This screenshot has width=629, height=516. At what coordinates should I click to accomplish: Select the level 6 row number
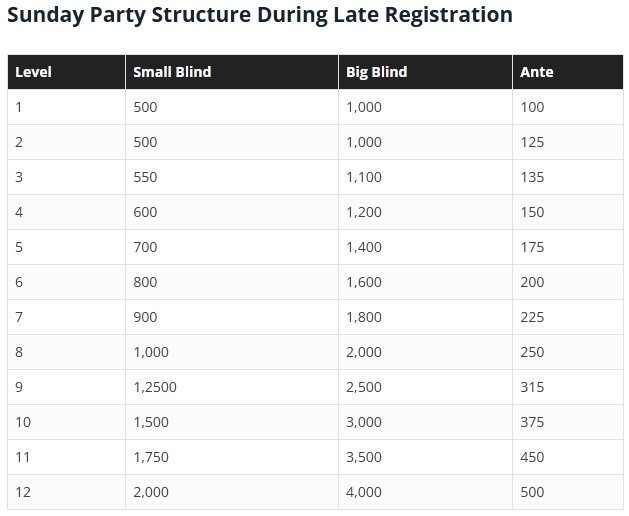(19, 282)
